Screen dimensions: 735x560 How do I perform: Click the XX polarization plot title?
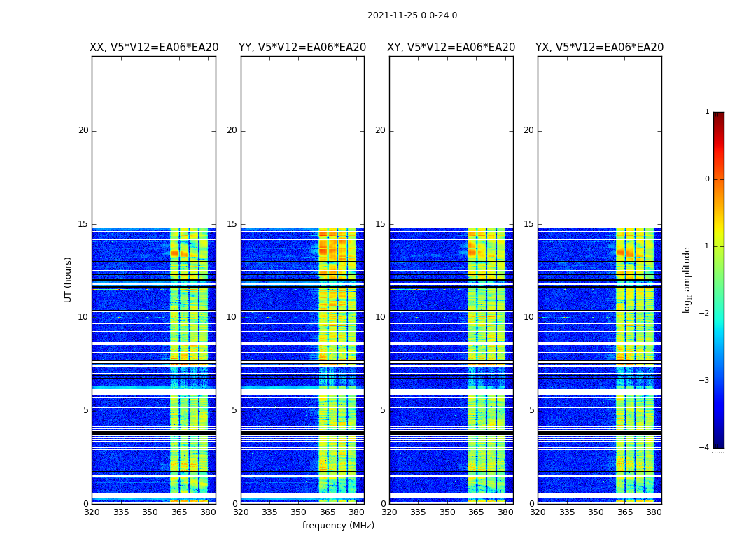[x=154, y=48]
